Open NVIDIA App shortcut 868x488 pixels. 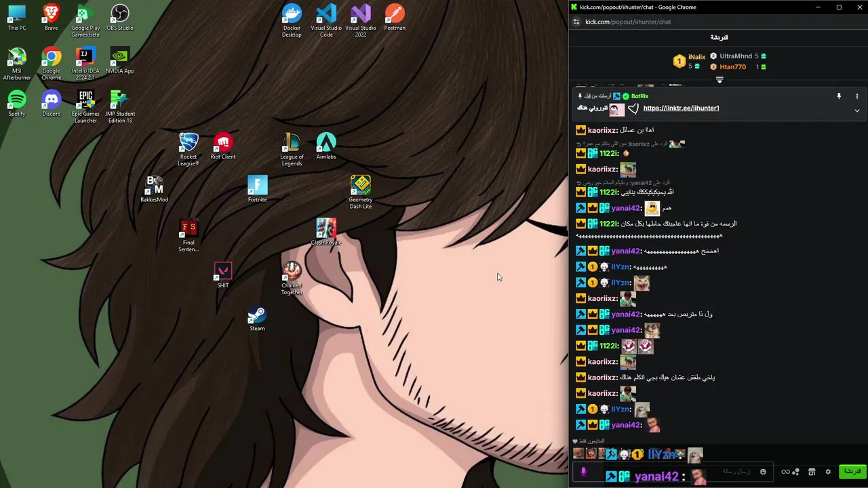120,60
